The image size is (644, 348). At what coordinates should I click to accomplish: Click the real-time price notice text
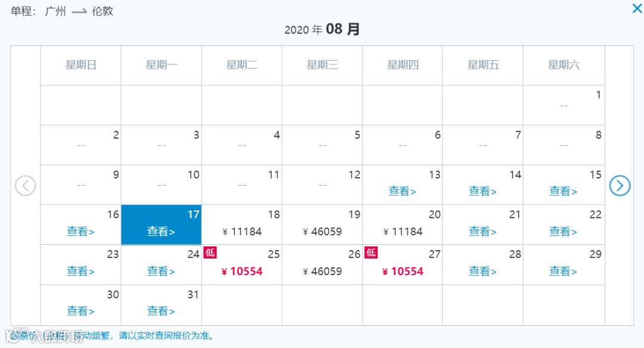tap(112, 336)
